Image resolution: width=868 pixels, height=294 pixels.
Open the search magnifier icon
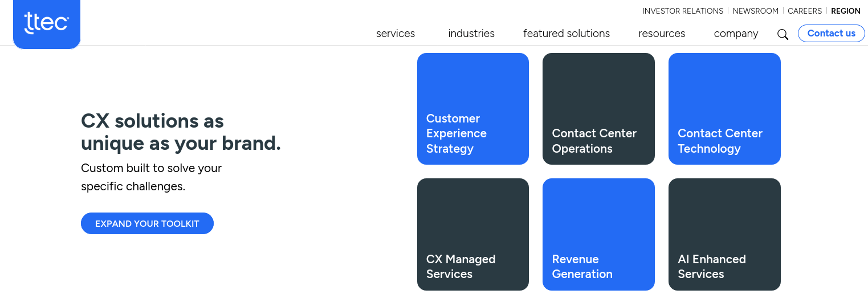[783, 34]
